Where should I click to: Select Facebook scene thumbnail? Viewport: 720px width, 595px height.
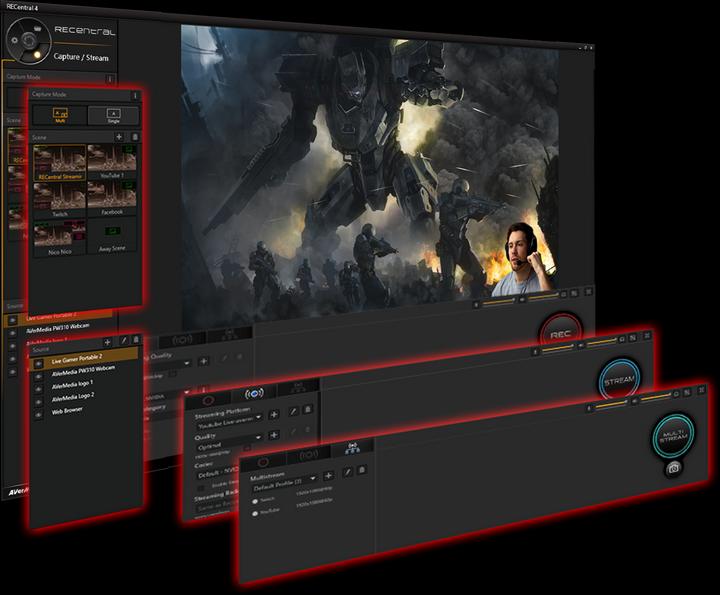(x=112, y=198)
